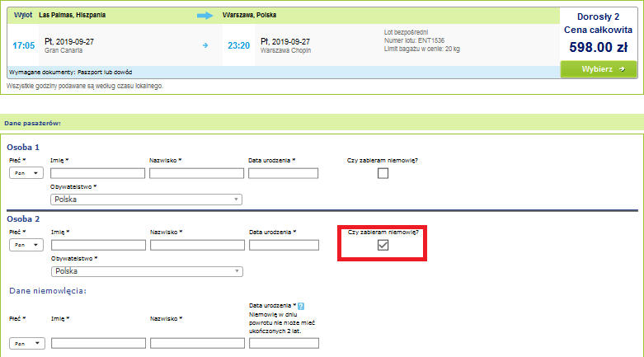Click the Dorosły 2 label
This screenshot has width=644, height=357.
pos(598,16)
